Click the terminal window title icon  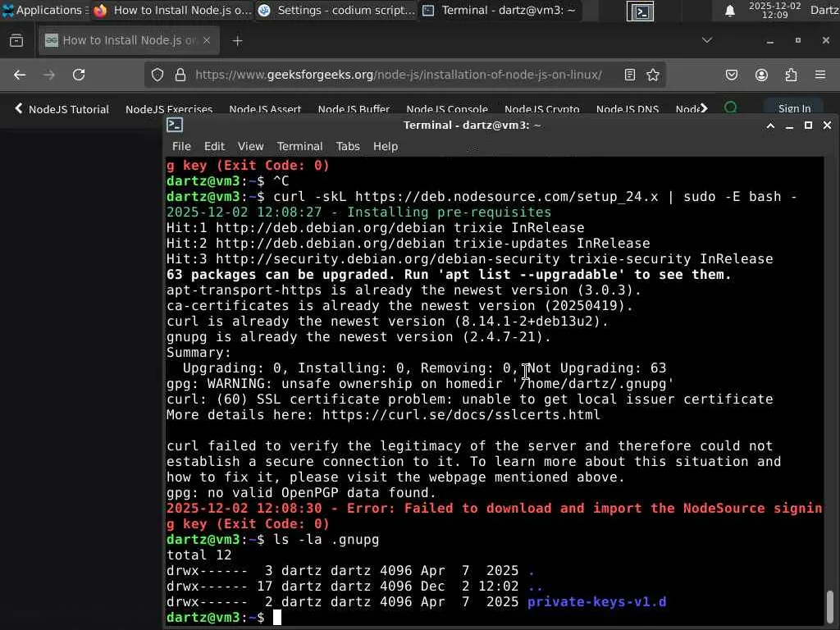[175, 125]
